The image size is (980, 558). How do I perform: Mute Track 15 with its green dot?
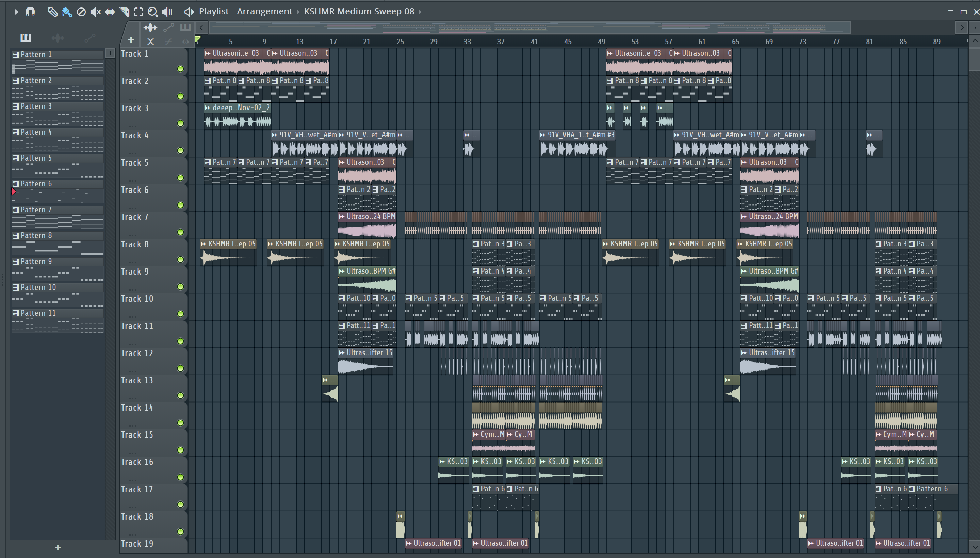(x=180, y=450)
